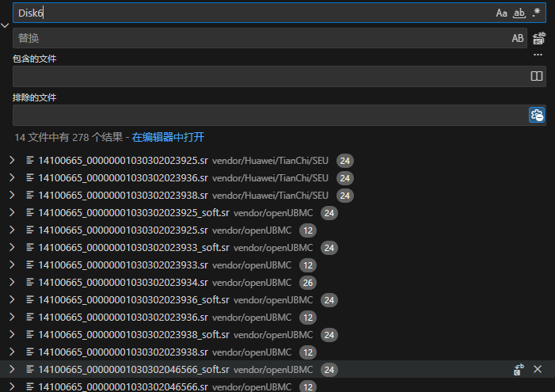
Task: Toggle the use exclude settings icon
Action: tap(536, 115)
